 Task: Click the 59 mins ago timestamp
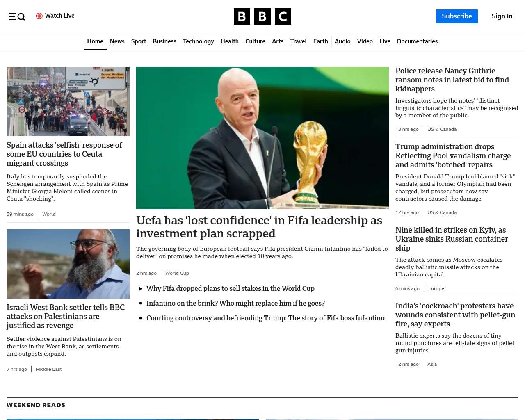point(20,214)
